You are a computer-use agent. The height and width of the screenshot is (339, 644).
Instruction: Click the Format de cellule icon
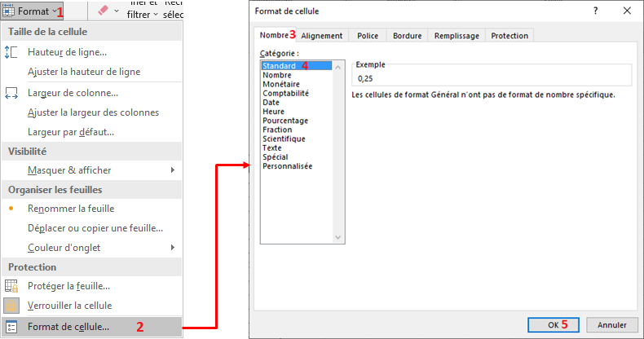click(x=11, y=327)
